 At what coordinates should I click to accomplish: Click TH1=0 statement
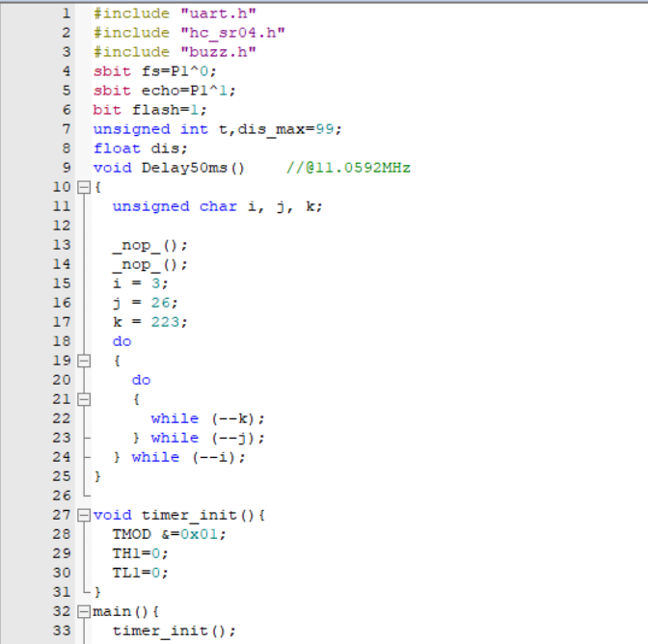pyautogui.click(x=140, y=553)
